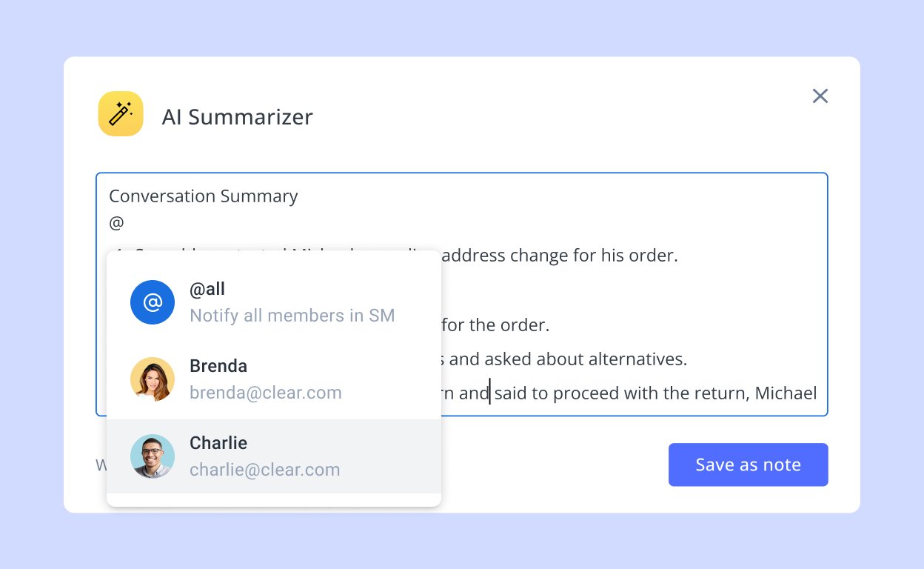Click the AI Summarizer title text
The width and height of the screenshot is (924, 569).
(238, 117)
